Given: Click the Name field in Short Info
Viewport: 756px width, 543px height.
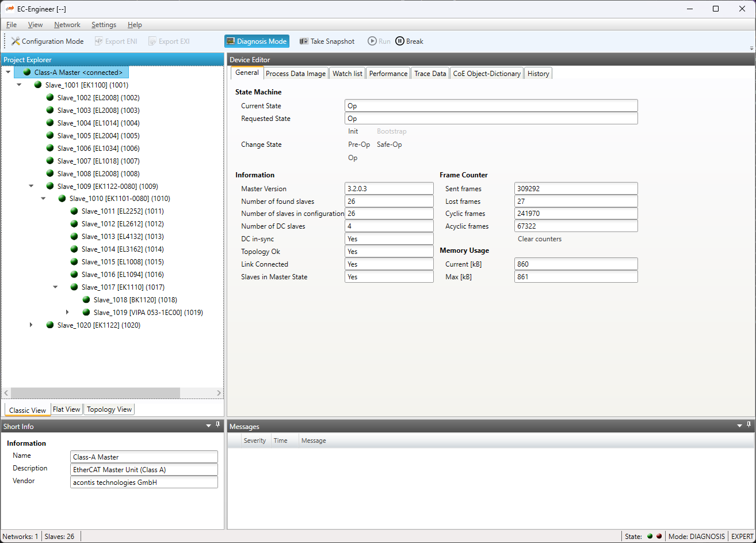Looking at the screenshot, I should (144, 457).
